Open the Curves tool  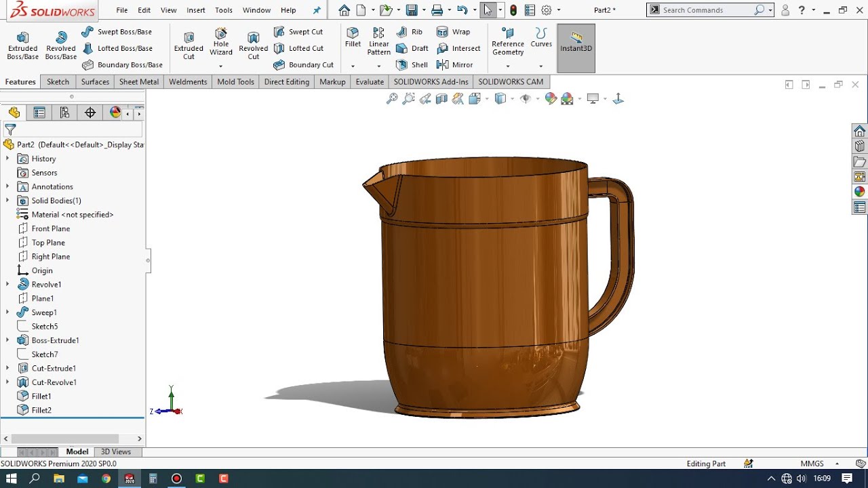[541, 37]
